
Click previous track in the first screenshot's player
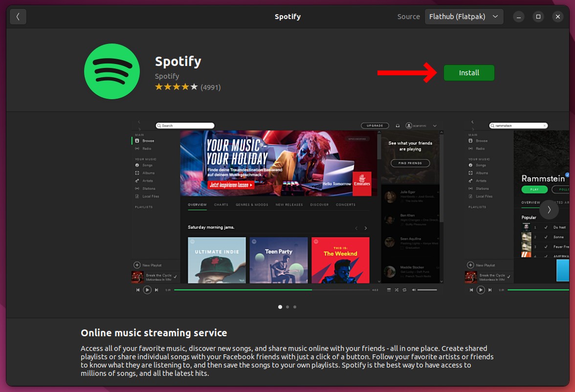(138, 290)
